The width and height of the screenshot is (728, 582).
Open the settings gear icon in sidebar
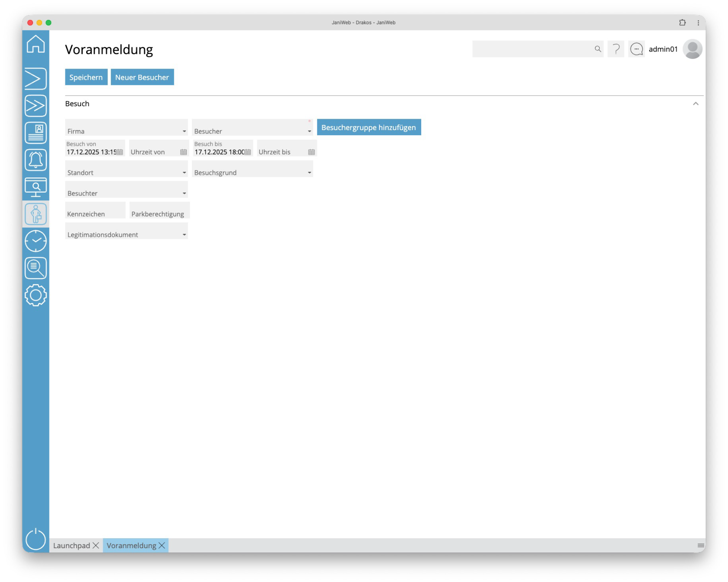pyautogui.click(x=36, y=295)
